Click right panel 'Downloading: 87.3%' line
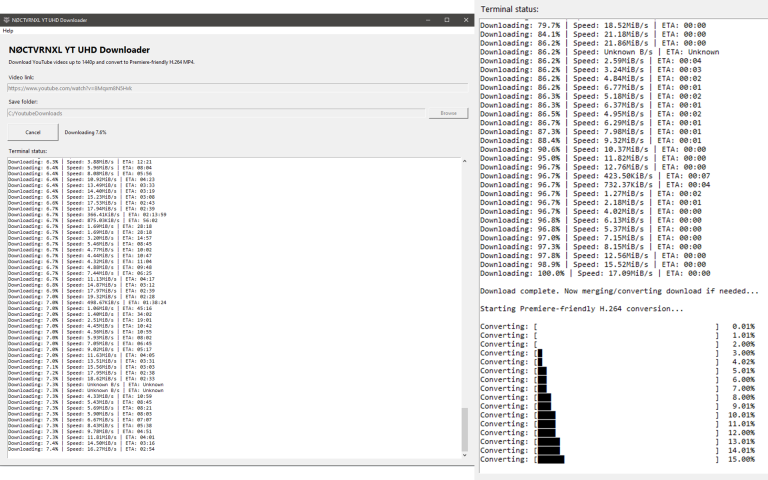The height and width of the screenshot is (480, 768). pyautogui.click(x=591, y=131)
